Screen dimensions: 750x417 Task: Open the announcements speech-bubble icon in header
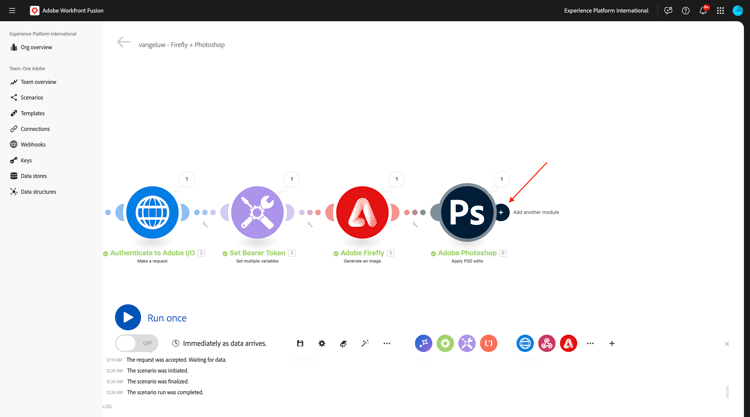(668, 11)
